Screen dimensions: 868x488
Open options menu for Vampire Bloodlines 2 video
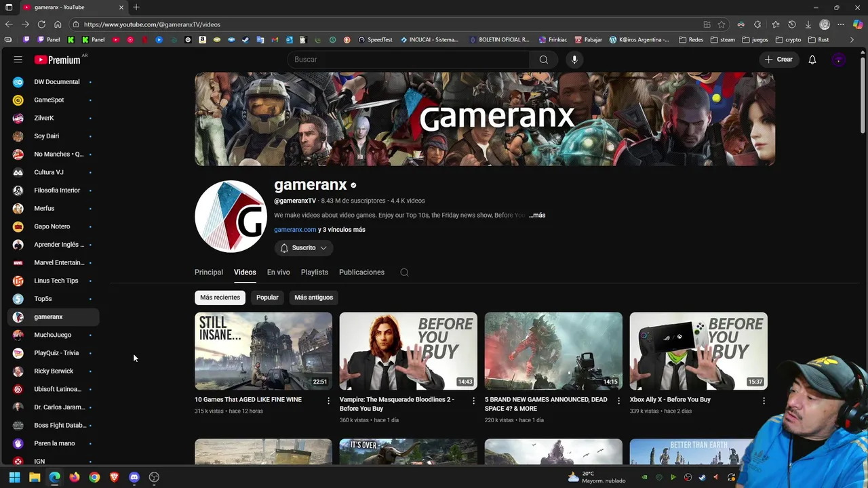coord(473,401)
